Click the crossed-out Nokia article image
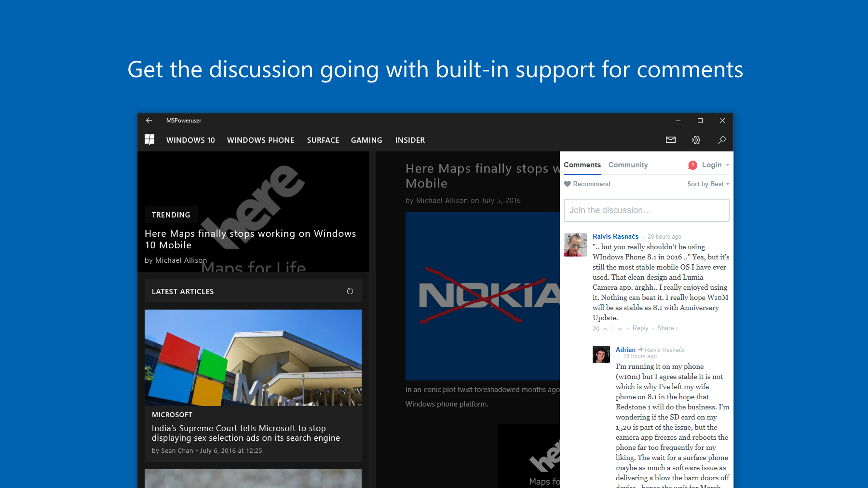 [483, 296]
